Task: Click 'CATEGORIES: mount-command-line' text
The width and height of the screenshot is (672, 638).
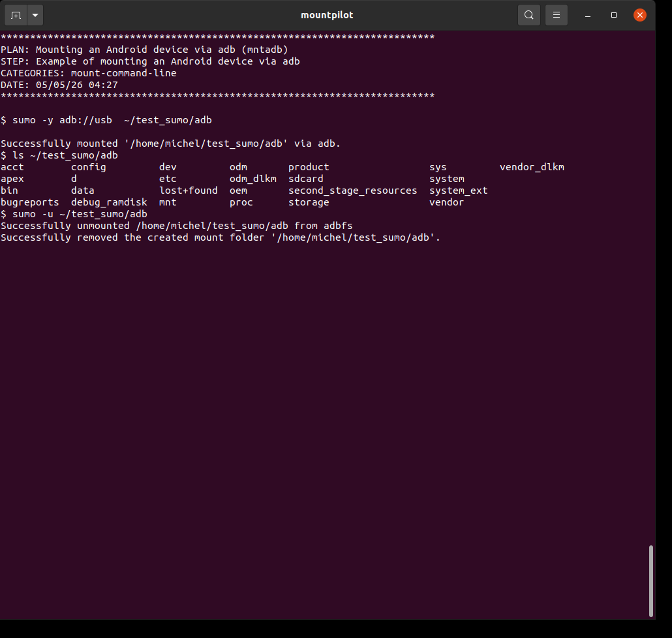Action: pos(88,73)
